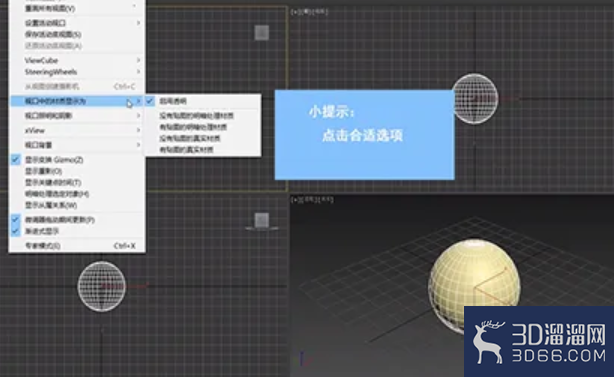Enable 显示从属关系(W)
614x377 pixels.
click(x=77, y=205)
